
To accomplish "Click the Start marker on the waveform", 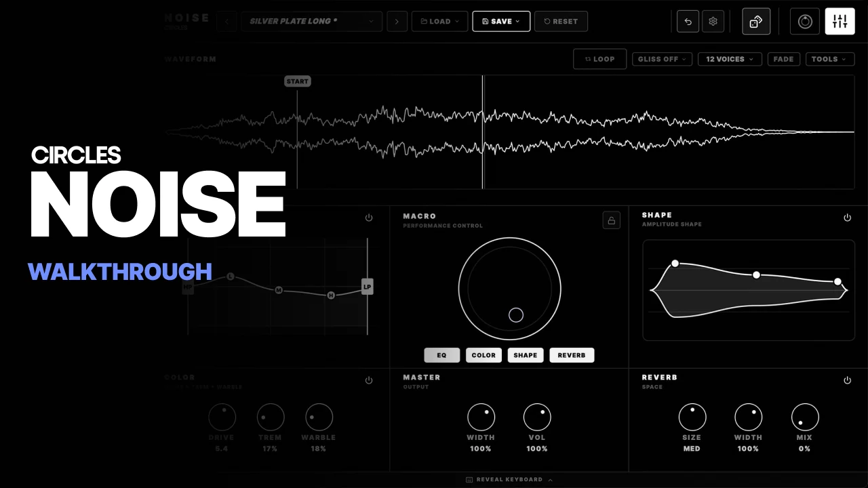I will coord(297,81).
